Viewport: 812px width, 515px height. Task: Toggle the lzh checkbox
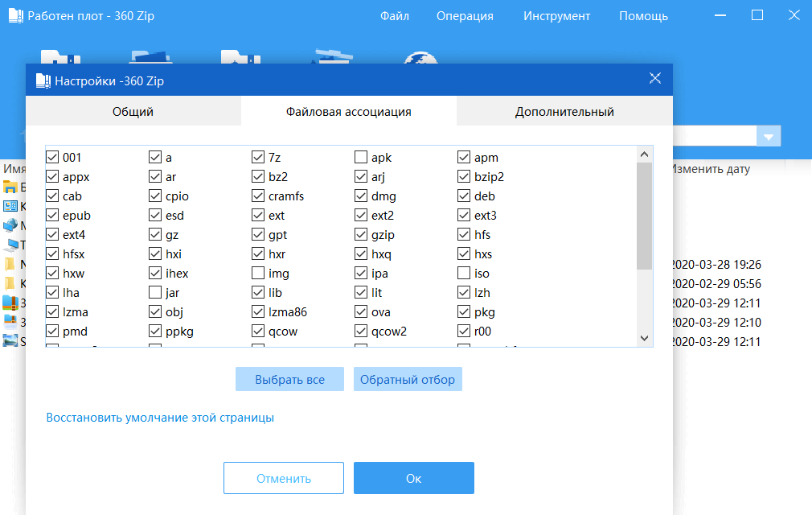464,293
